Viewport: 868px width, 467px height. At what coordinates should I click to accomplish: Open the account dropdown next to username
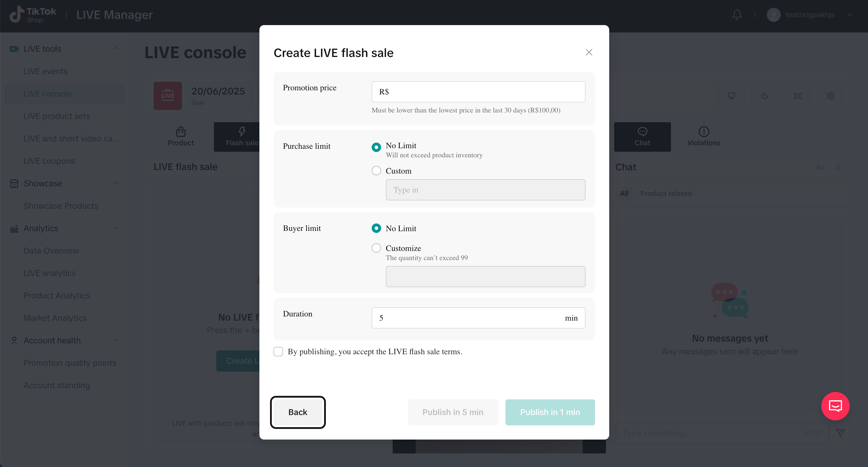coord(850,15)
